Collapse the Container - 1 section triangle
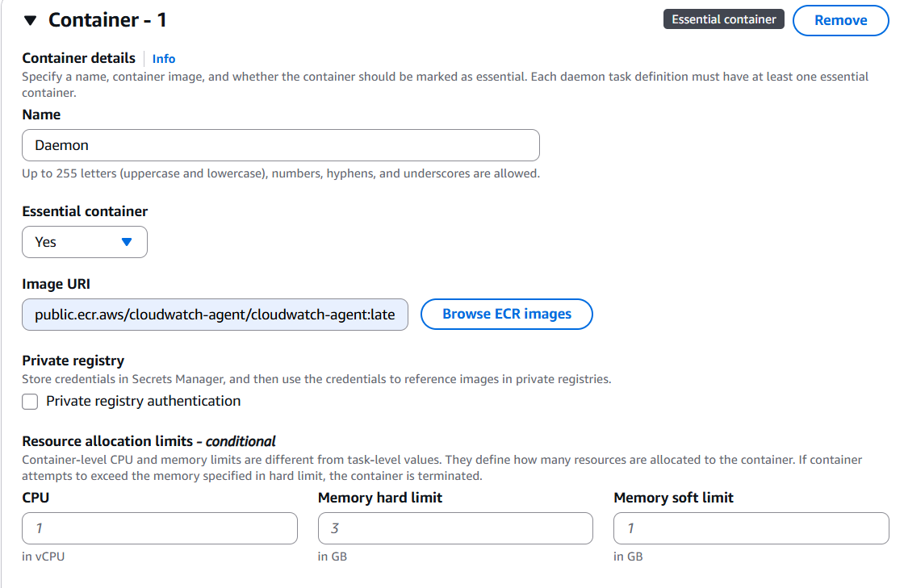 point(31,21)
